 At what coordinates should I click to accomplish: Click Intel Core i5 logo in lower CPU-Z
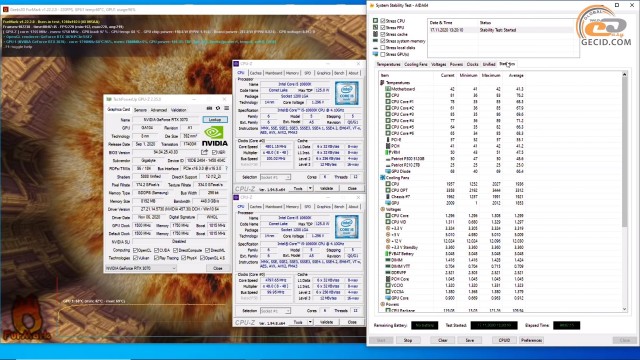347,227
